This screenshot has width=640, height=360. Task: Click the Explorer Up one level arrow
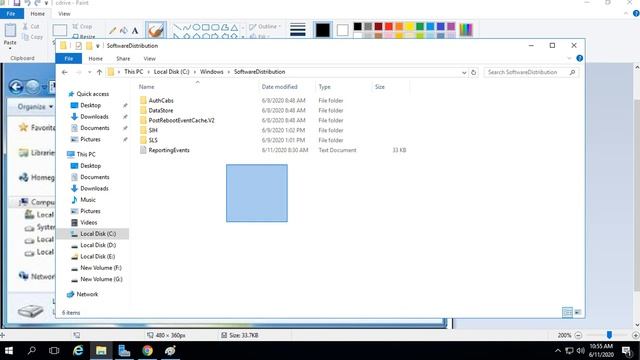[x=99, y=72]
